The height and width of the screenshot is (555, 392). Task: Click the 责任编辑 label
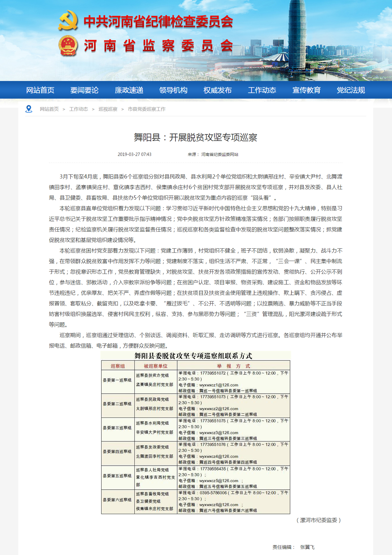[x=284, y=547]
